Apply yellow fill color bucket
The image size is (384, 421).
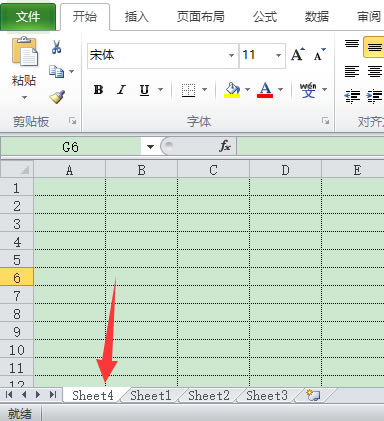click(232, 90)
